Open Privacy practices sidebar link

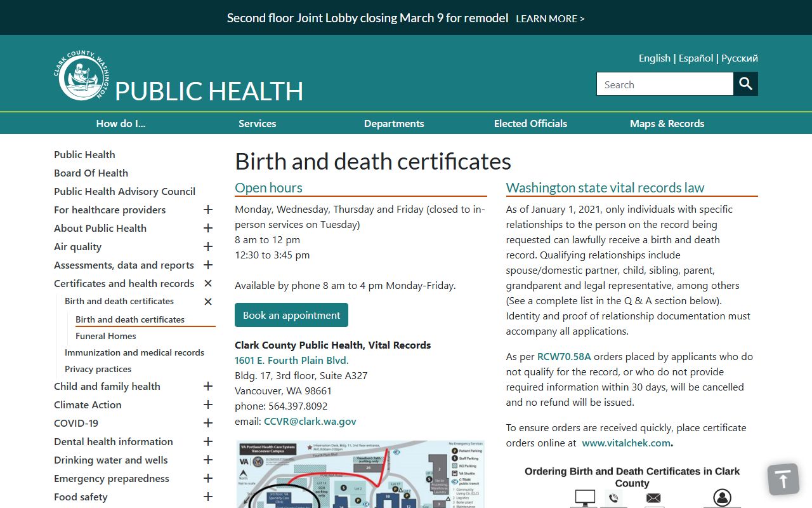pyautogui.click(x=98, y=369)
